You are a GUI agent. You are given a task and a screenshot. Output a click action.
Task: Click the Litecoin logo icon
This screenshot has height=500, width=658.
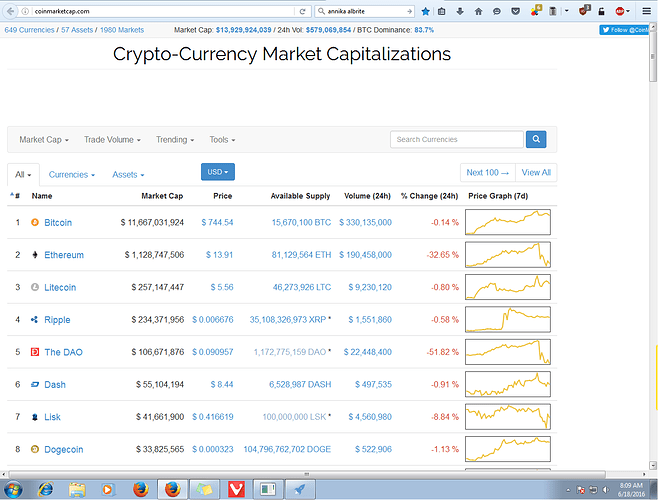[35, 287]
